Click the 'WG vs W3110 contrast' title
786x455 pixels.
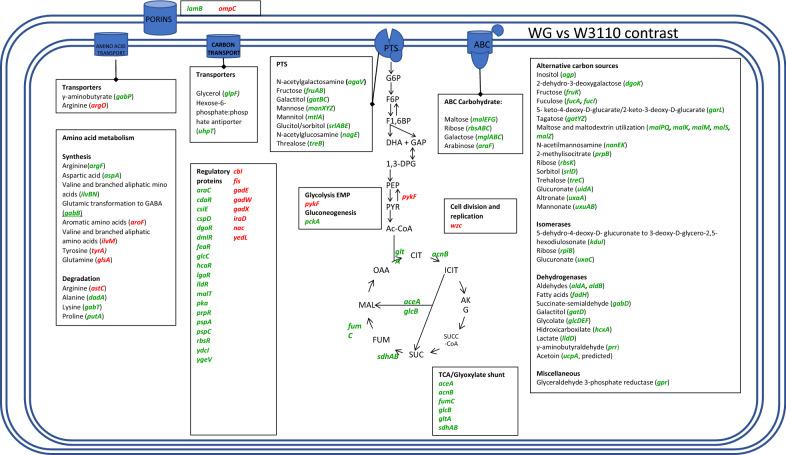pos(603,33)
